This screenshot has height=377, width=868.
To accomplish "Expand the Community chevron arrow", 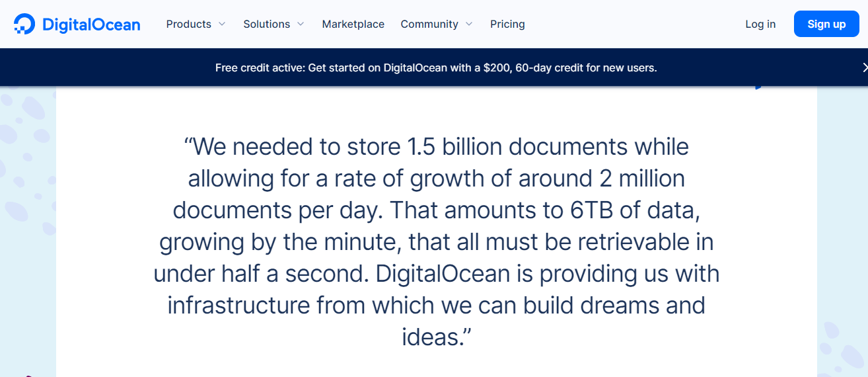I will [469, 24].
